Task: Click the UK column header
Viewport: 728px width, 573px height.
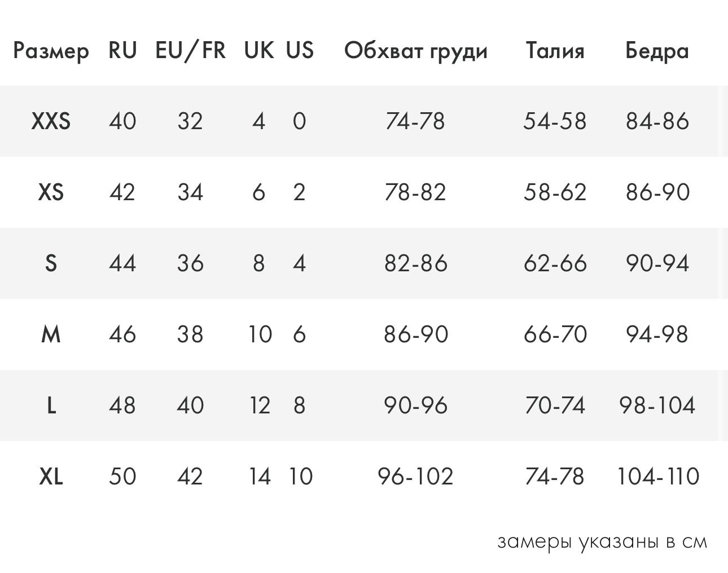Action: pos(258,51)
